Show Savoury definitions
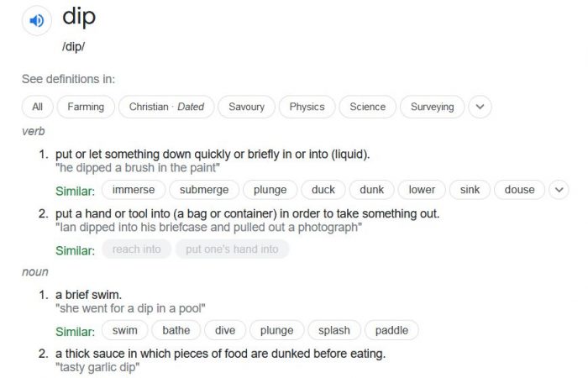The image size is (588, 378). click(x=246, y=107)
